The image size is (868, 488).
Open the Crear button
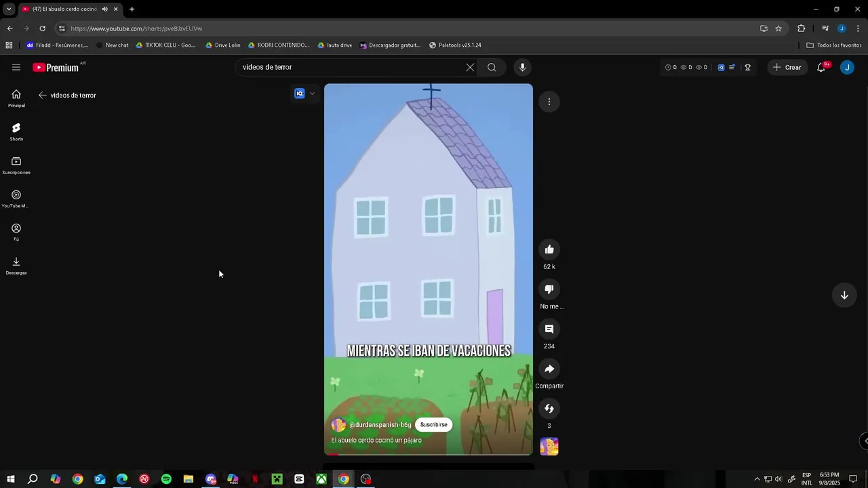(x=787, y=67)
